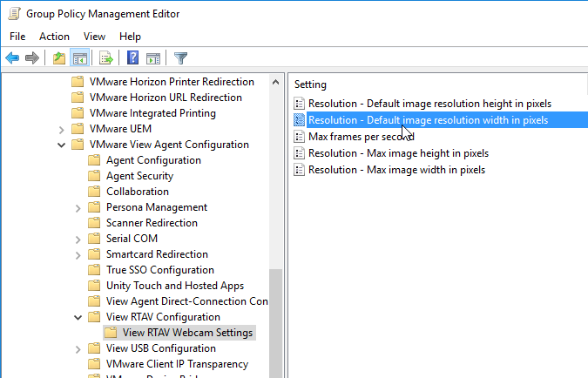The width and height of the screenshot is (588, 378).
Task: Select Max frames per second setting
Action: [x=362, y=137]
